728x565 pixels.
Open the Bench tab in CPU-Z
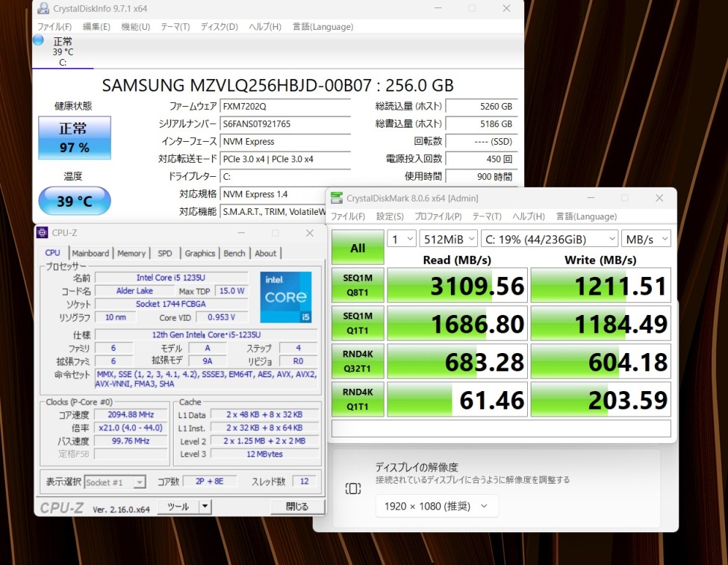[x=234, y=253]
